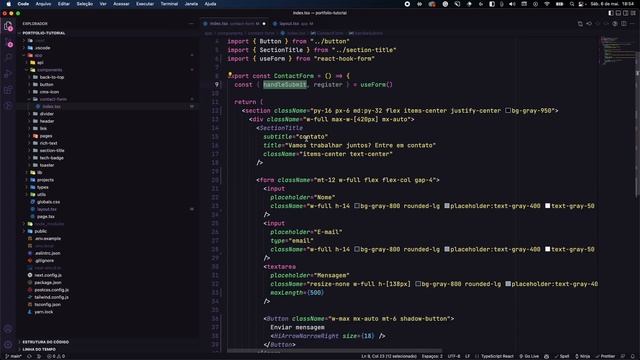
Task: Click the Wi-Fi icon in menu bar
Action: point(547,4)
